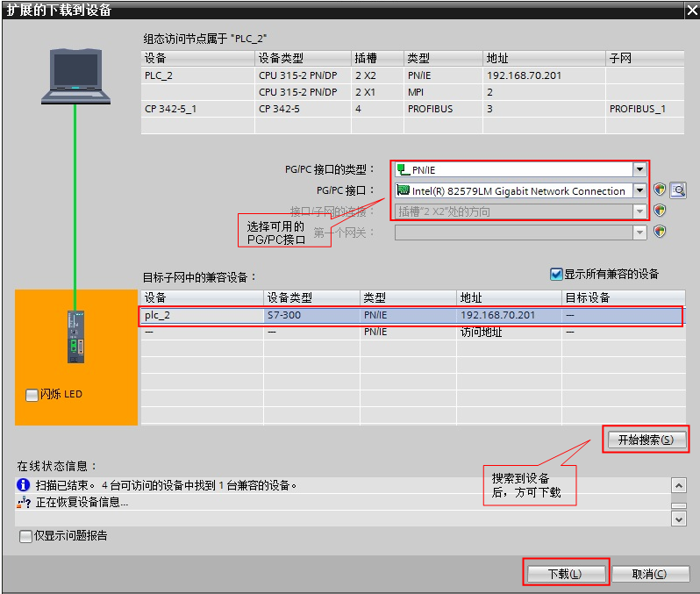Uncheck 显示所有兼容的设备 checkbox

click(556, 274)
